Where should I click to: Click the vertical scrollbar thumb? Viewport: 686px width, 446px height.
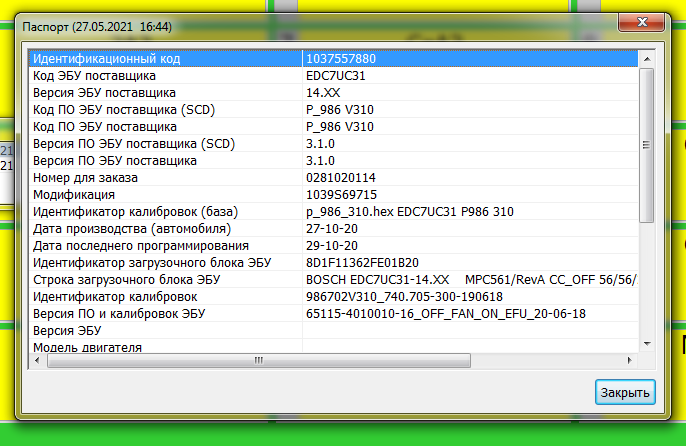coord(646,140)
